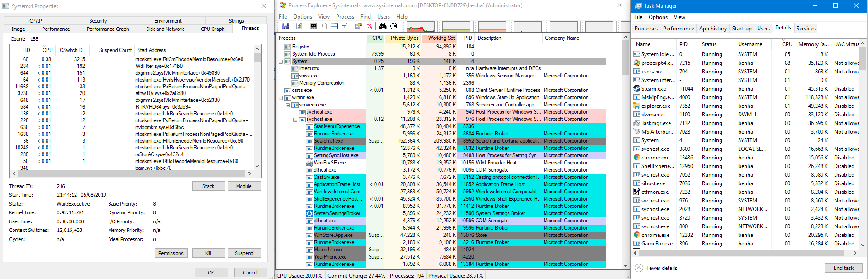The width and height of the screenshot is (868, 279).
Task: Toggle the Show Lower Pane toolbar icon
Action: pyautogui.click(x=334, y=26)
